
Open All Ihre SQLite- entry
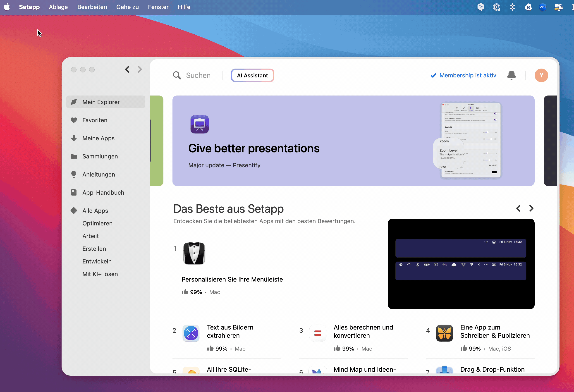click(229, 369)
